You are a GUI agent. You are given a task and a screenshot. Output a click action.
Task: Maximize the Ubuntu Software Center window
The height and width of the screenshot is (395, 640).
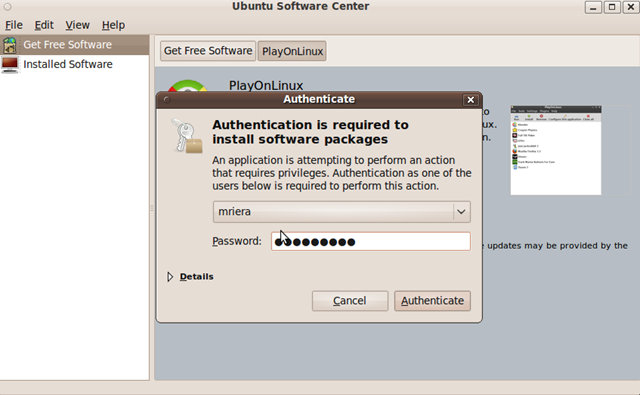pyautogui.click(x=612, y=7)
